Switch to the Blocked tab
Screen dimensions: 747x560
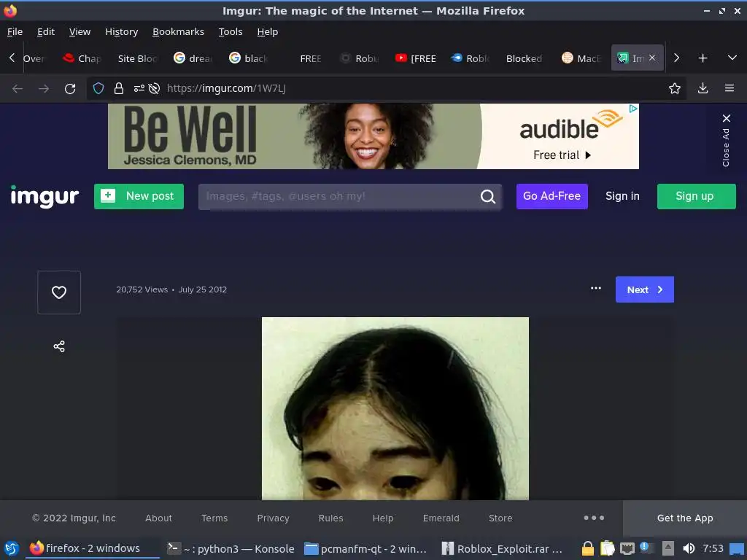point(524,58)
